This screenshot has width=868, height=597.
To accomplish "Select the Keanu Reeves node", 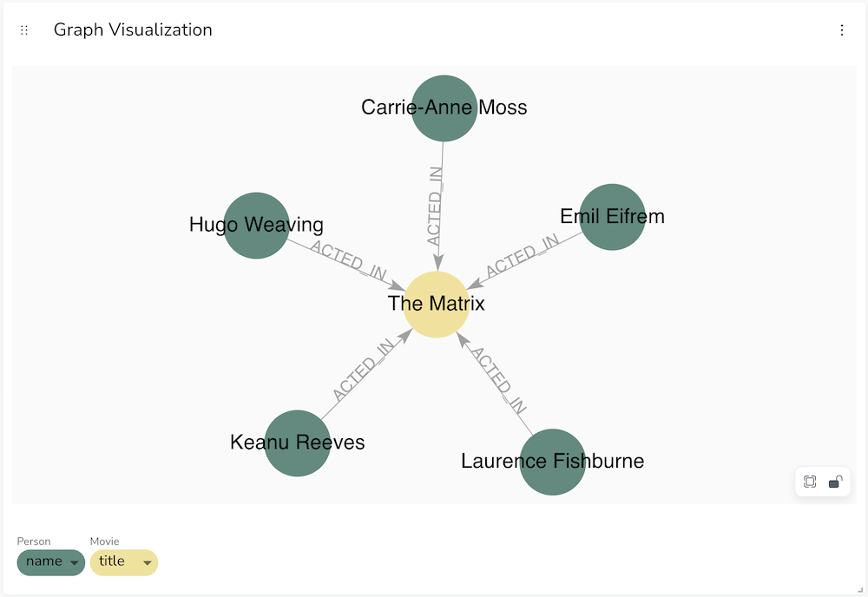I will (x=297, y=443).
